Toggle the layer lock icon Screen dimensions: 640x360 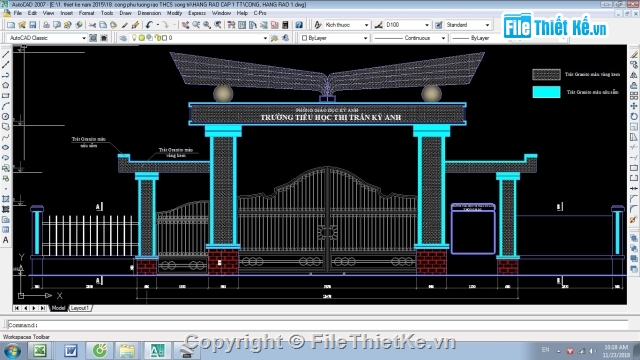point(158,38)
